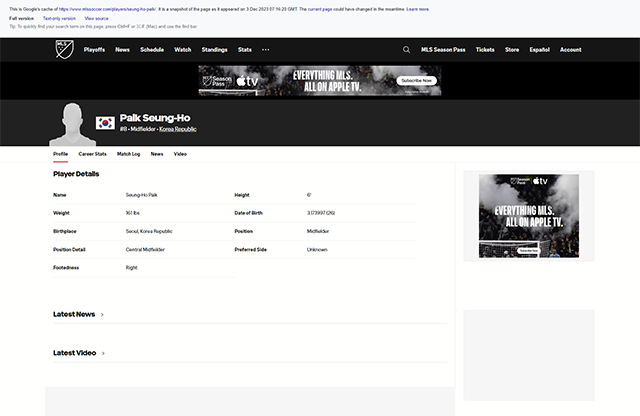Click MLS Season Pass link
The width and height of the screenshot is (640, 416).
click(443, 49)
